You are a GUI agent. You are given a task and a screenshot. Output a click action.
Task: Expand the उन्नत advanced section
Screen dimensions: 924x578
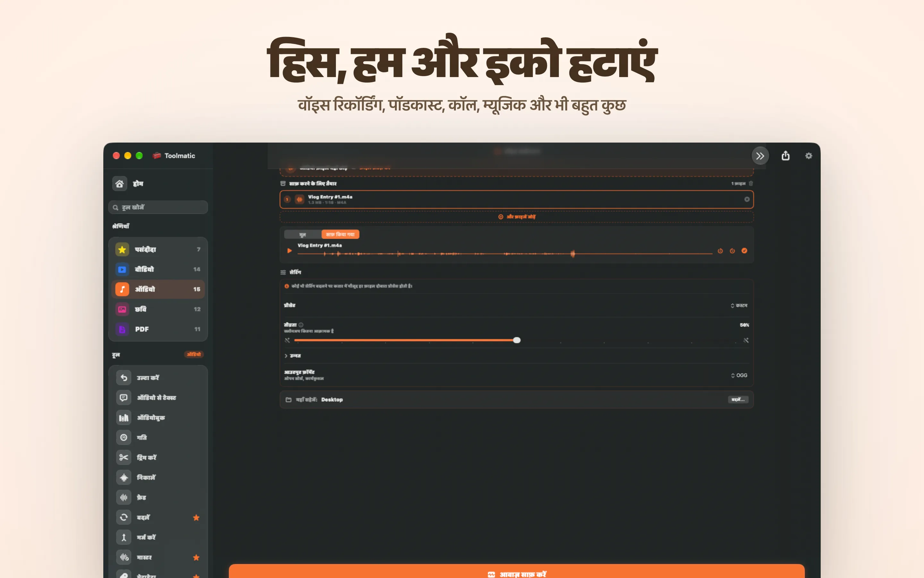click(x=293, y=356)
